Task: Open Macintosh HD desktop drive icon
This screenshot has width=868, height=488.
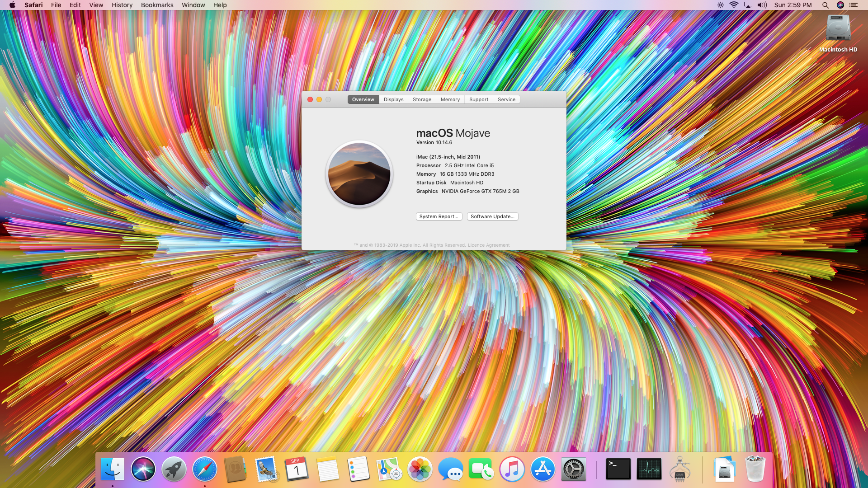Action: (x=838, y=33)
